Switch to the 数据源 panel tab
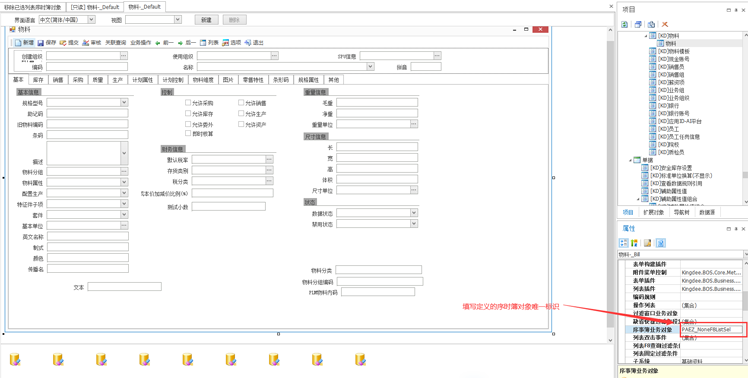The width and height of the screenshot is (748, 378). click(x=707, y=212)
